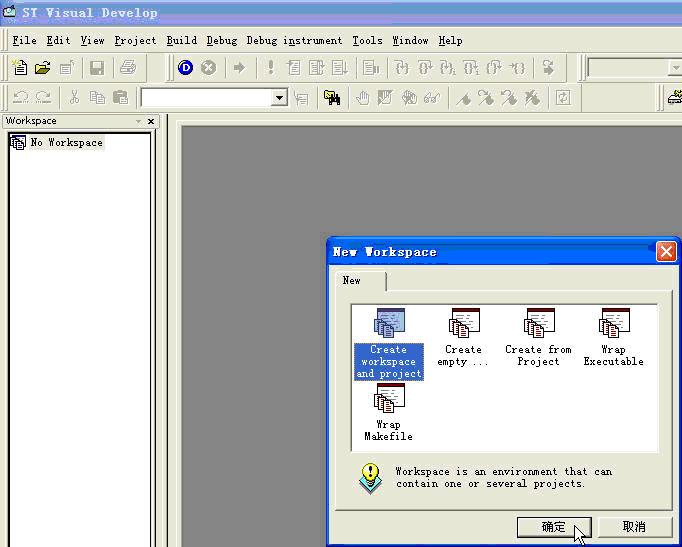Open the Tools menu

pos(368,40)
